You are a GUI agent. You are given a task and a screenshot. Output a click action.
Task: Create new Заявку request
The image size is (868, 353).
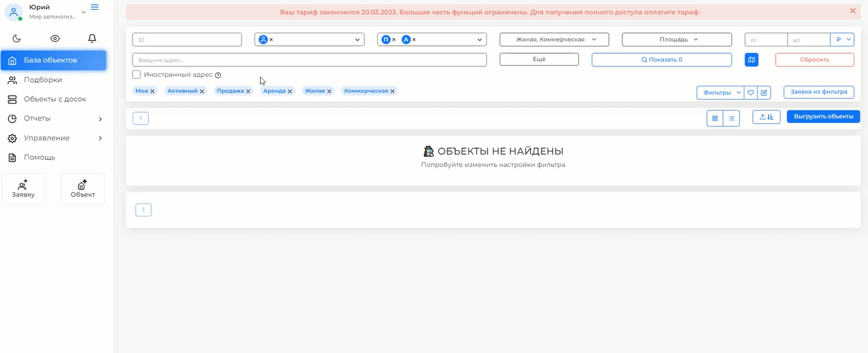coord(23,189)
